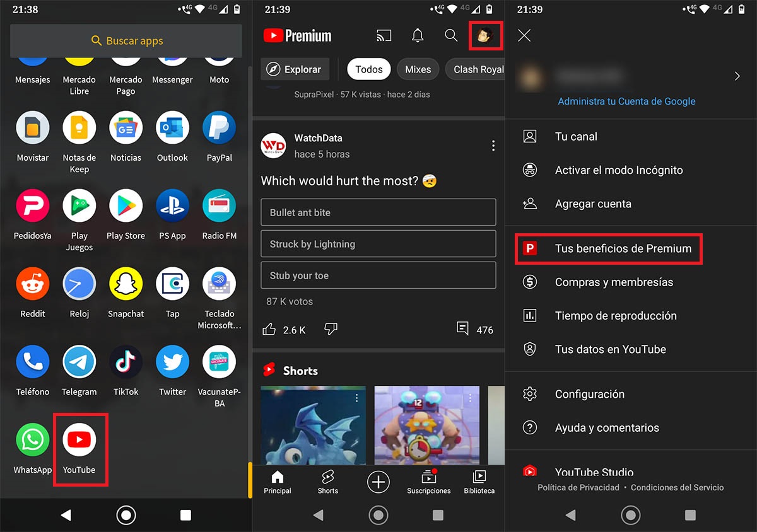Open the Suscripciones tab
This screenshot has height=532, width=757.
(429, 483)
